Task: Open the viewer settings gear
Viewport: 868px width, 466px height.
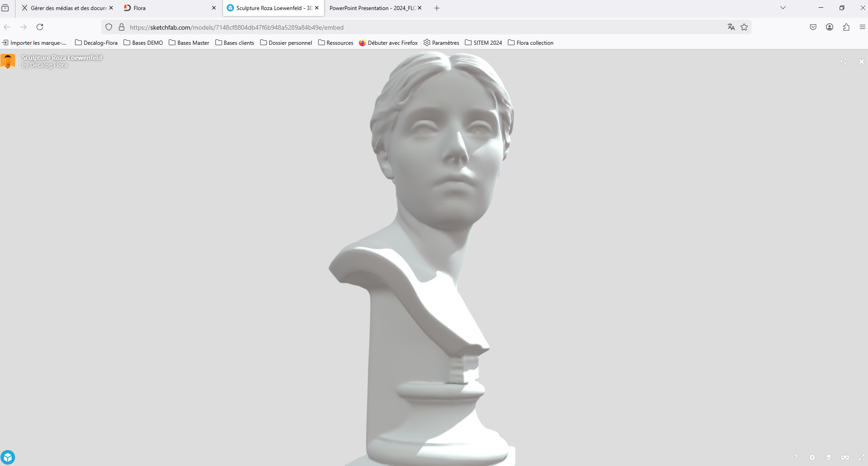Action: click(812, 457)
